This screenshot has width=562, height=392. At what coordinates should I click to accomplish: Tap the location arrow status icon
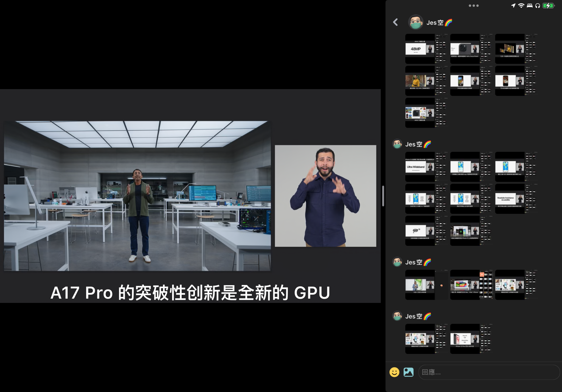[513, 5]
